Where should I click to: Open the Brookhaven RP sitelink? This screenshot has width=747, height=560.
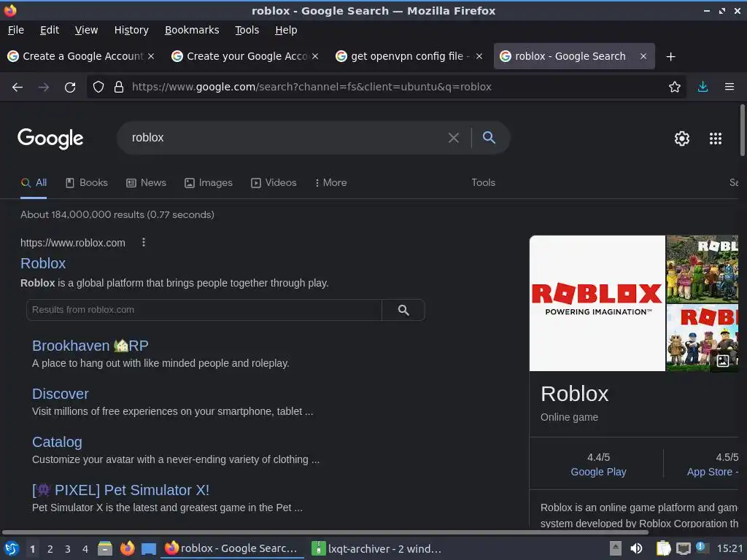click(x=90, y=346)
